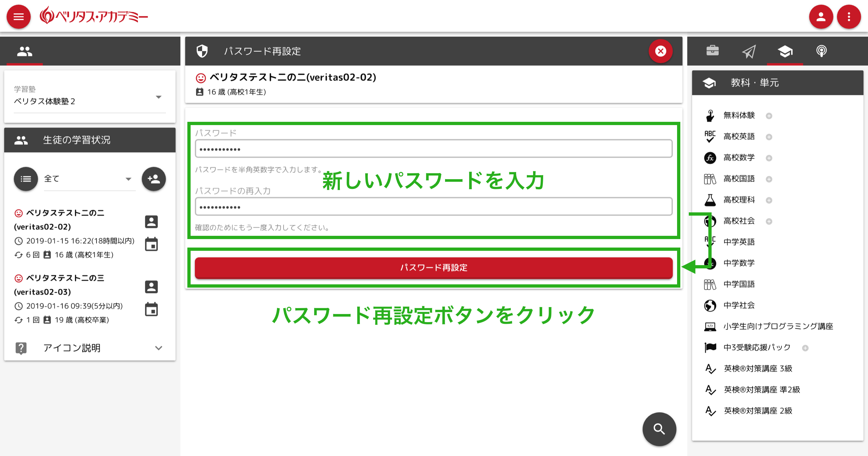The width and height of the screenshot is (868, 456).
Task: Open the three-dot more options menu
Action: coord(849,17)
